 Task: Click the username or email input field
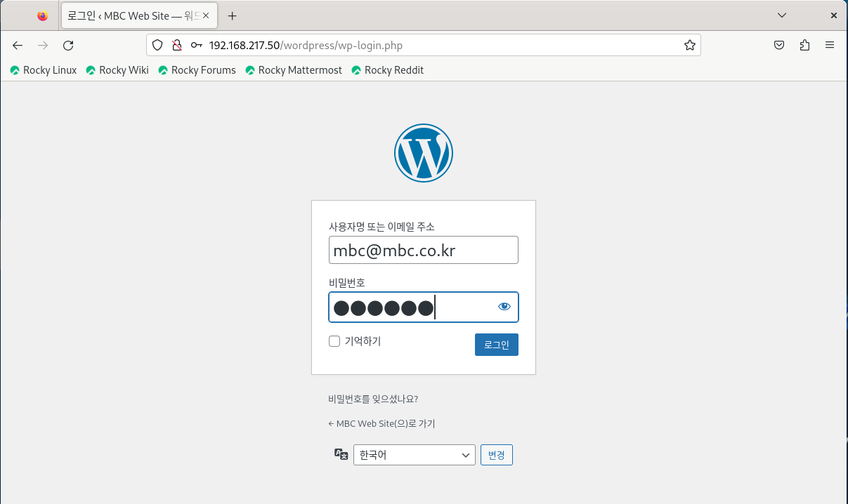point(424,250)
